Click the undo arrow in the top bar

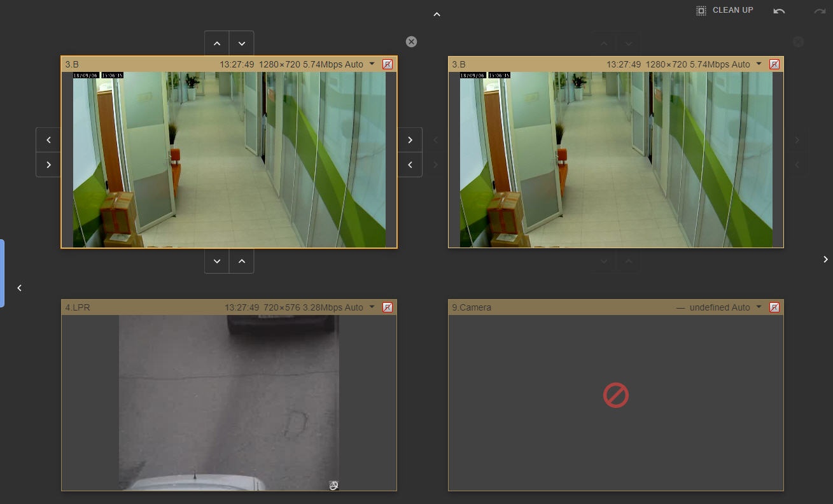[x=779, y=11]
